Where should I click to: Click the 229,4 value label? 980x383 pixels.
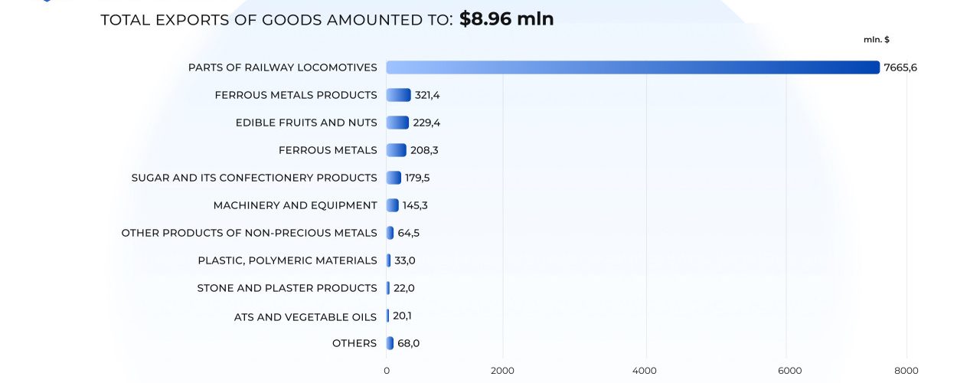pyautogui.click(x=426, y=123)
